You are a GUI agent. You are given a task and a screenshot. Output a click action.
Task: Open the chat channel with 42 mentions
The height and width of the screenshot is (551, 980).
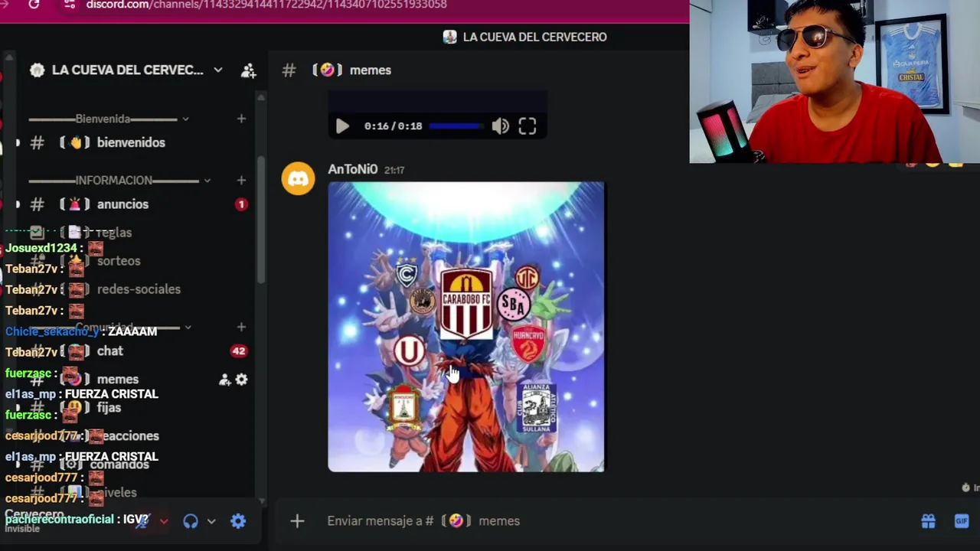point(109,351)
